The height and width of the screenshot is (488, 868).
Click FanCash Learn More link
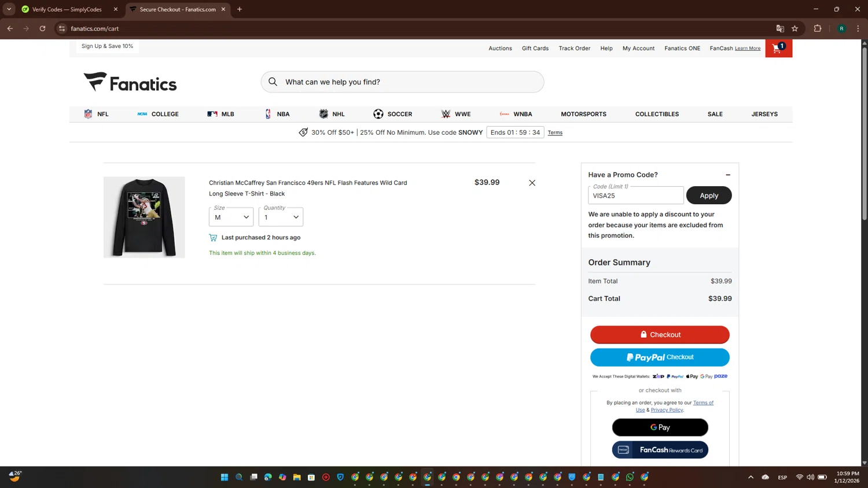click(x=748, y=49)
